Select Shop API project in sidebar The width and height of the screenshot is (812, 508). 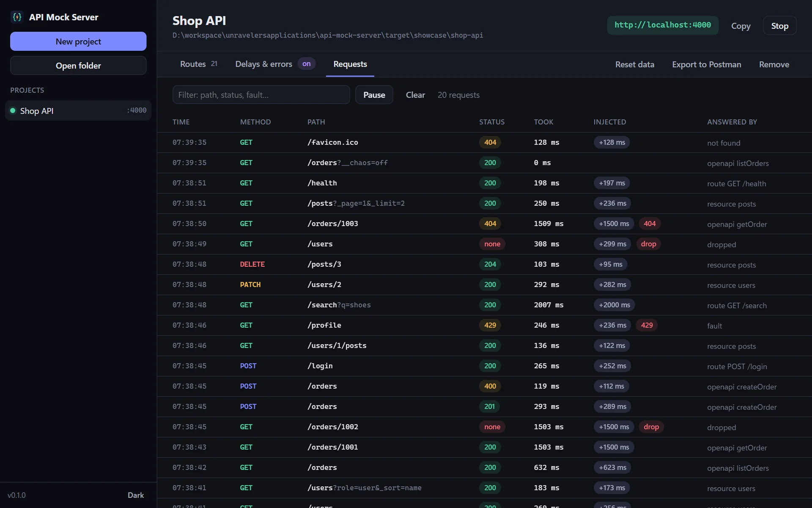click(78, 110)
